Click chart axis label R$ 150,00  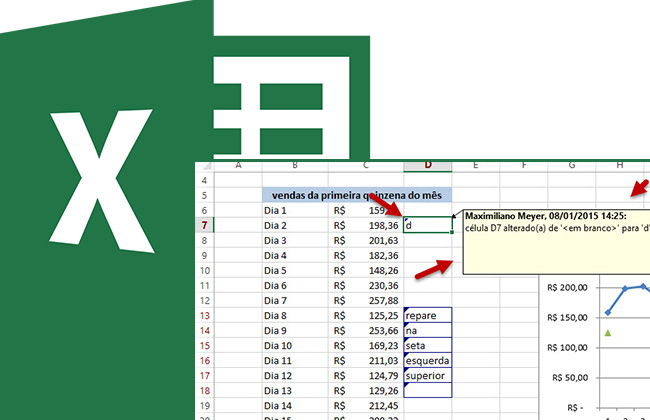(567, 318)
